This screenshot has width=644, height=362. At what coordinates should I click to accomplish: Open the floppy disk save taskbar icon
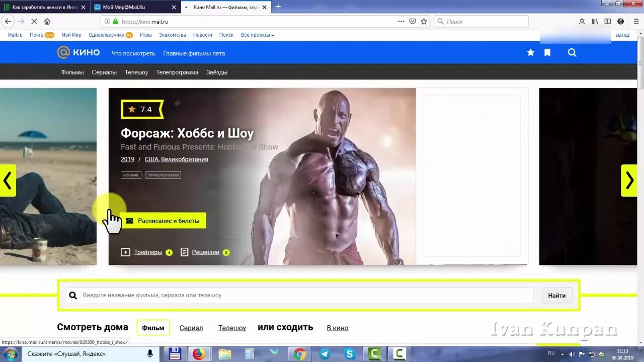point(175,354)
